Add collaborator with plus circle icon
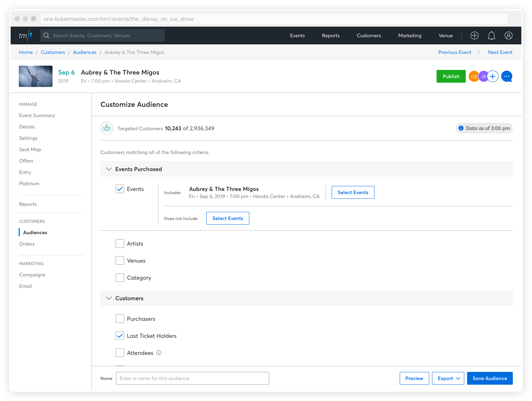 pyautogui.click(x=493, y=76)
